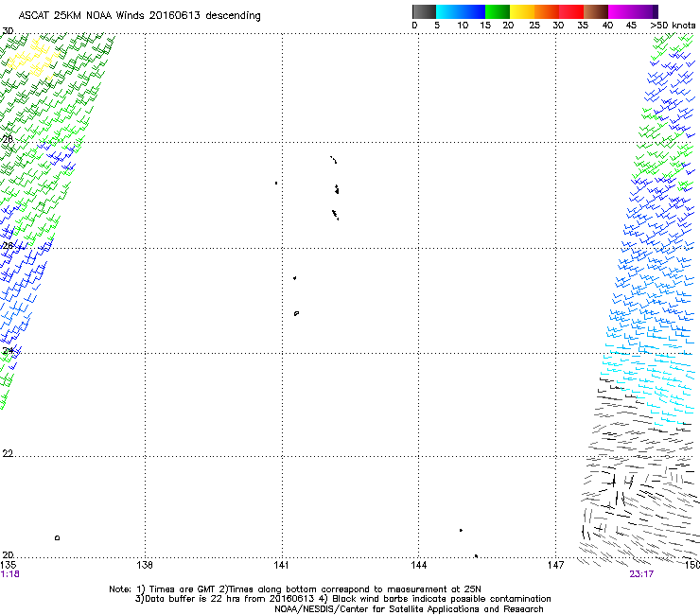700x615 pixels.
Task: Click the latitude label '24'
Action: 8,351
